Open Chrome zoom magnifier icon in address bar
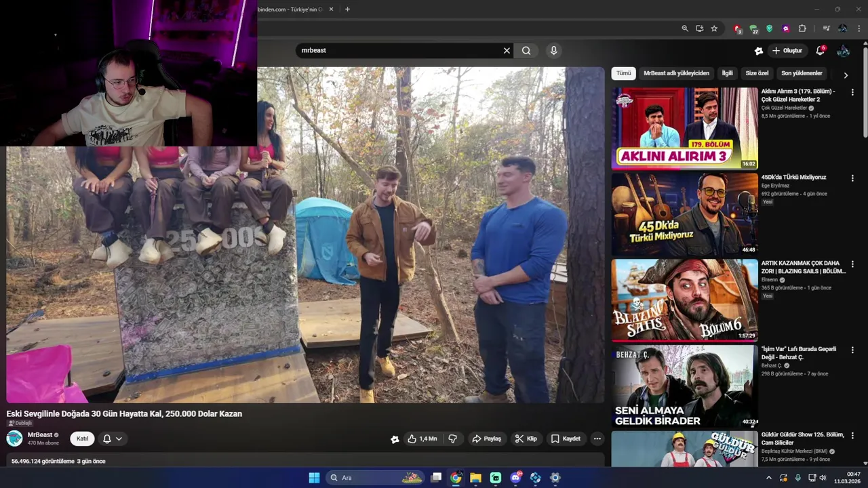868x488 pixels. 685,28
